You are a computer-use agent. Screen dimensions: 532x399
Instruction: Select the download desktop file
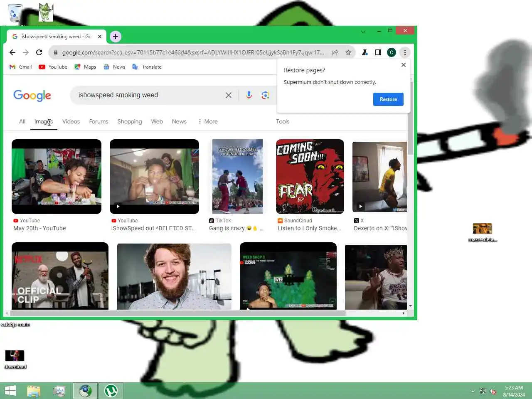point(15,360)
